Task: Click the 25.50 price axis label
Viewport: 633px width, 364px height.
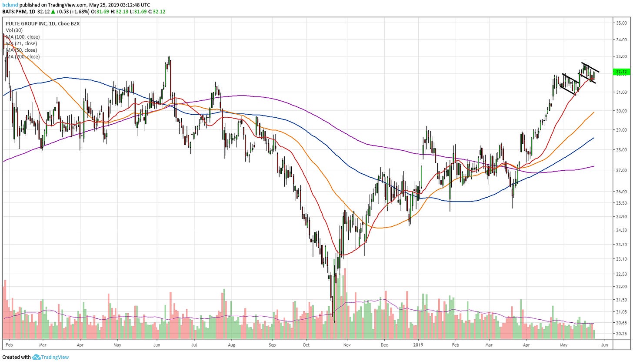Action: [621, 203]
